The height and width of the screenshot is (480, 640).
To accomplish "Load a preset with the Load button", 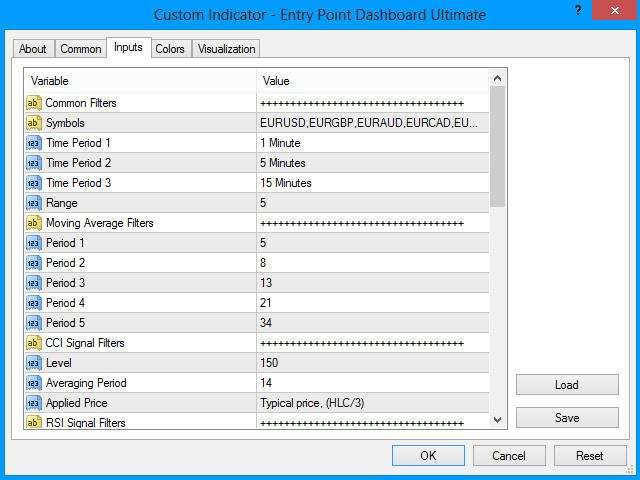I will pos(567,384).
